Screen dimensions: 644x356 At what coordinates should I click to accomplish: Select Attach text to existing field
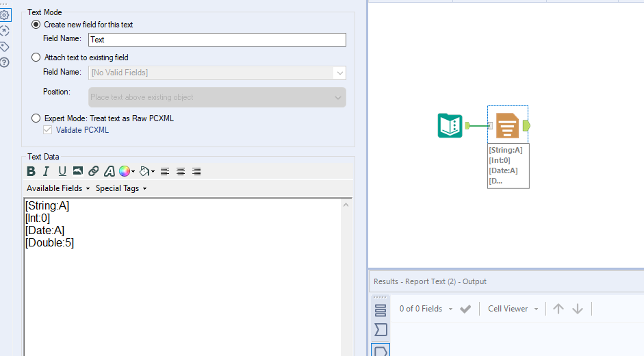(x=36, y=58)
